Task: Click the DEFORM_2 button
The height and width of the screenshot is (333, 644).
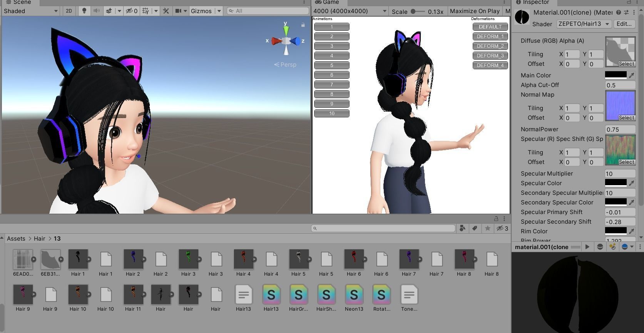Action: pyautogui.click(x=490, y=46)
